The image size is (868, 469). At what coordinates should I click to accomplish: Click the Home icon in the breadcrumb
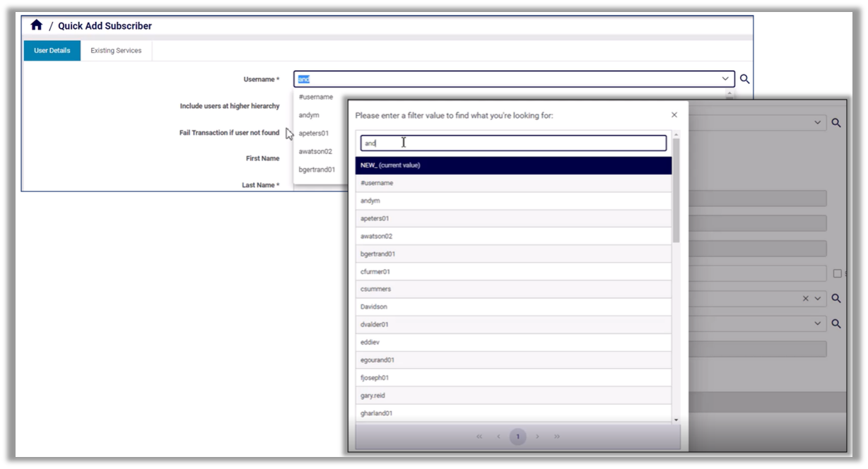point(37,25)
